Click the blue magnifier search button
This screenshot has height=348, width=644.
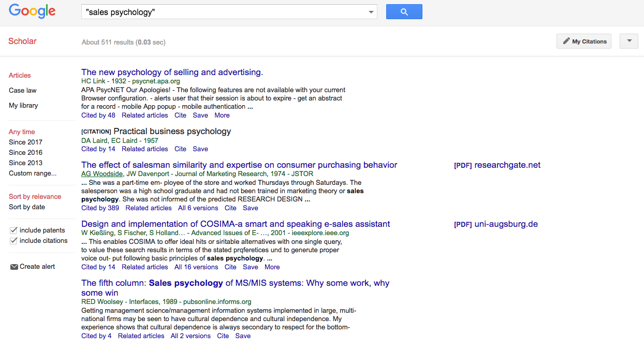coord(404,12)
